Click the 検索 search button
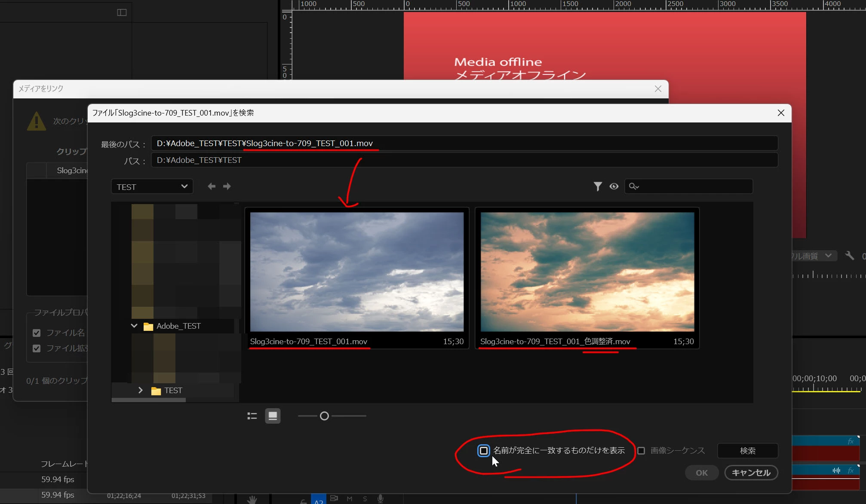Viewport: 866px width, 504px height. pos(747,450)
